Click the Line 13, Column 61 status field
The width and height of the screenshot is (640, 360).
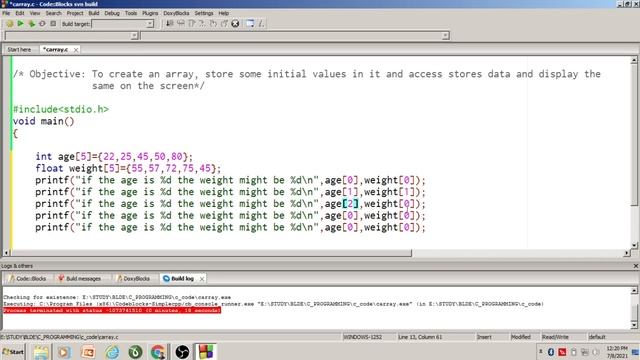(x=420, y=337)
